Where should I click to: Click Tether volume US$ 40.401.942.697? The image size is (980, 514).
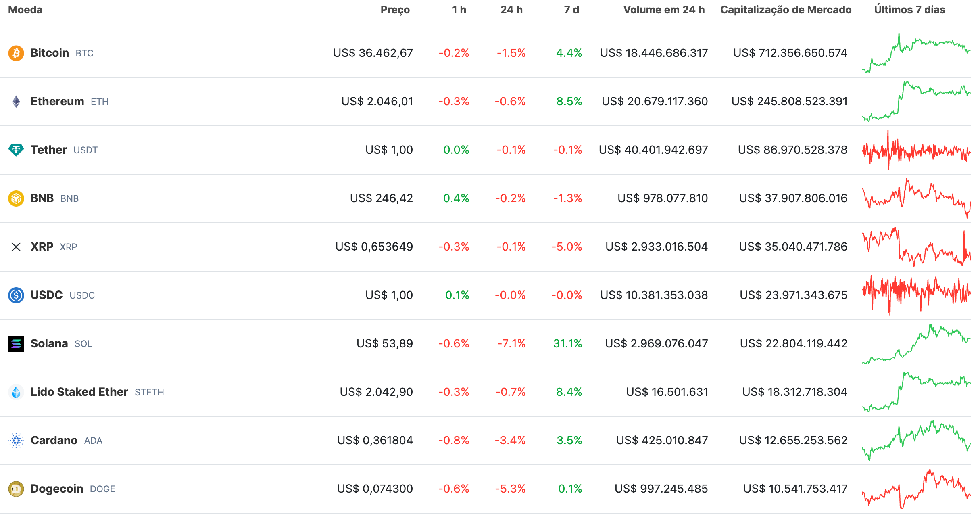pos(653,150)
